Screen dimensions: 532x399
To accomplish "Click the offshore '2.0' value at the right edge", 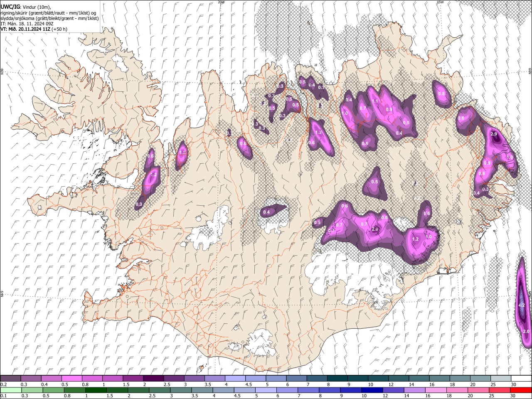I will pyautogui.click(x=526, y=331).
